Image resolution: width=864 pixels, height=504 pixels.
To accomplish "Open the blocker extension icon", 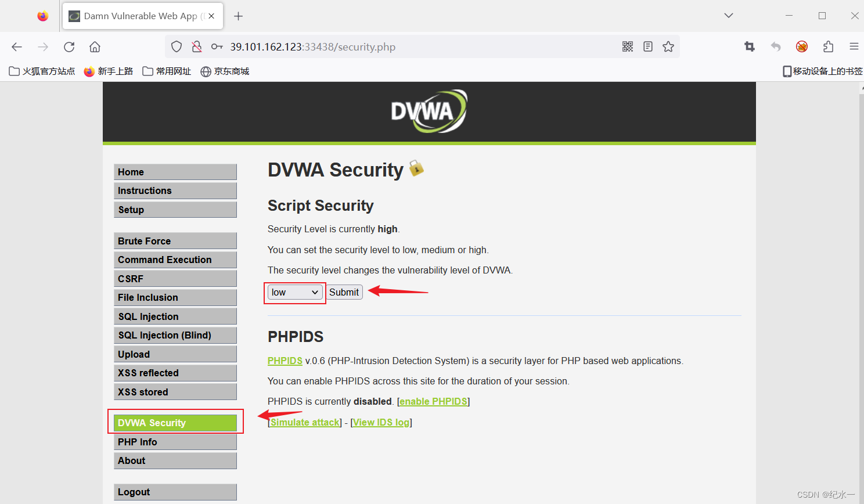I will [x=802, y=47].
